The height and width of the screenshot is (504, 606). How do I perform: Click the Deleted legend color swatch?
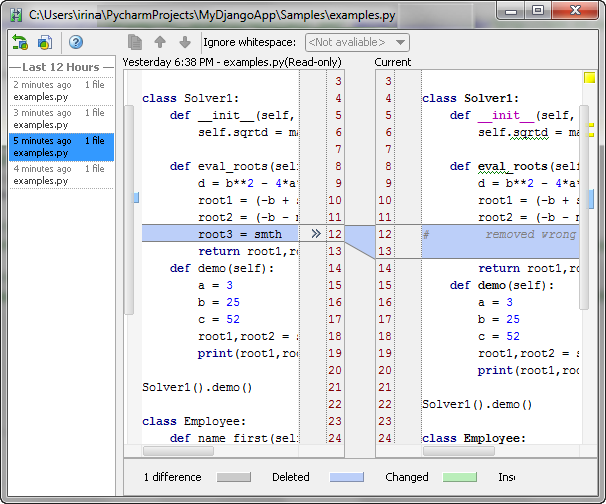233,477
